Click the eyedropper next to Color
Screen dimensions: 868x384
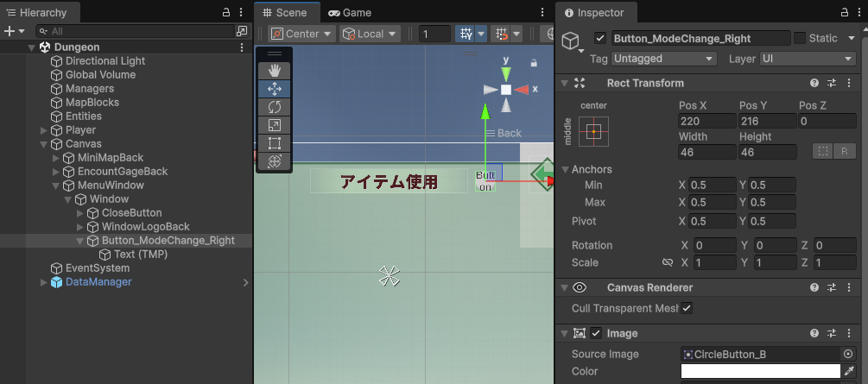pos(849,371)
